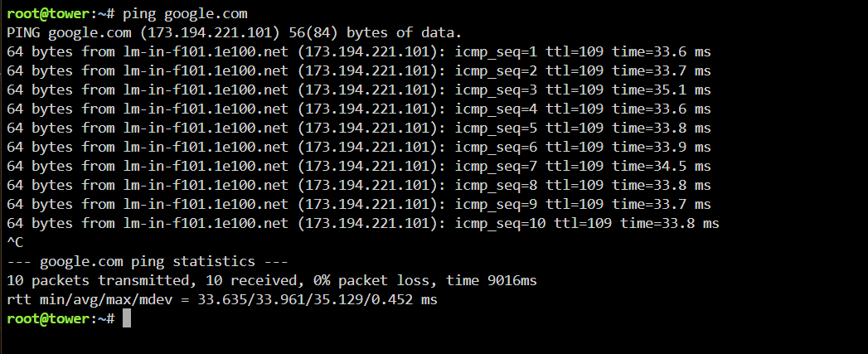868x354 pixels.
Task: Click the ttl=109 value on icmp_seq=8 line
Action: pyautogui.click(x=575, y=186)
